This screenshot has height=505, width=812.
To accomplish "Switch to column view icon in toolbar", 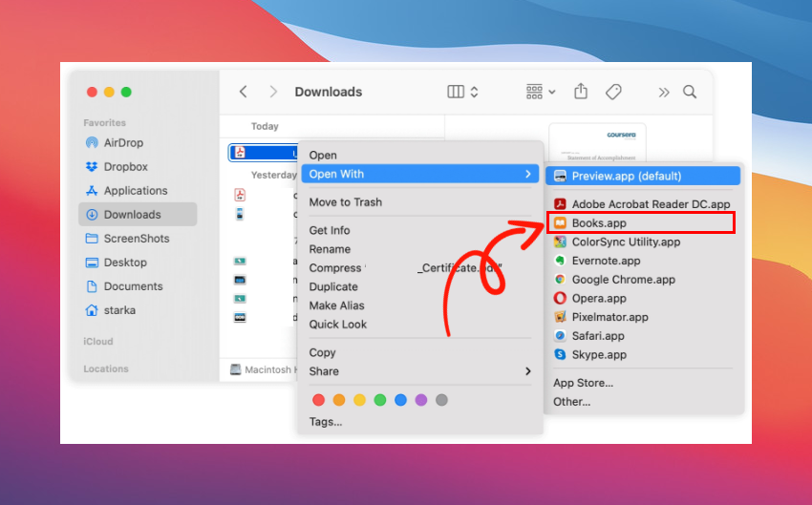I will click(455, 92).
